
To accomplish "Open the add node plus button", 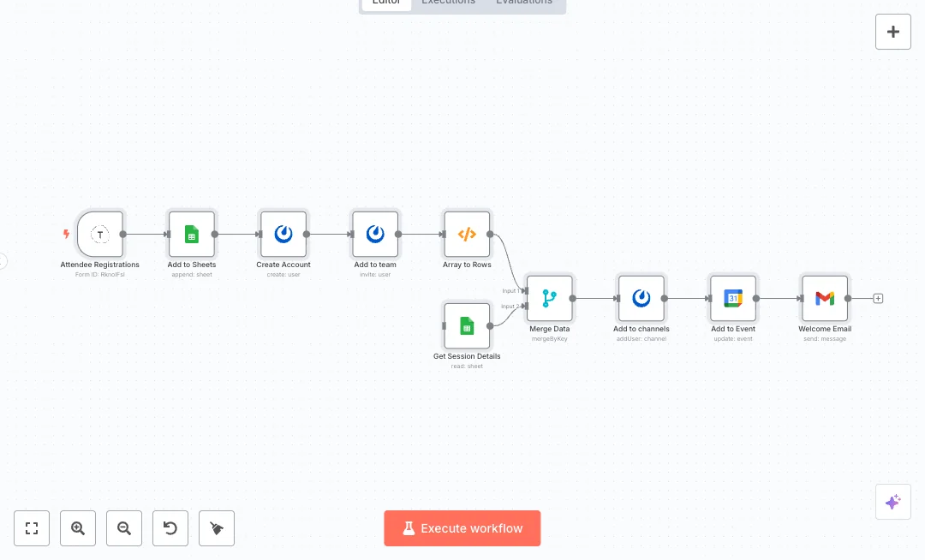I will (x=893, y=32).
